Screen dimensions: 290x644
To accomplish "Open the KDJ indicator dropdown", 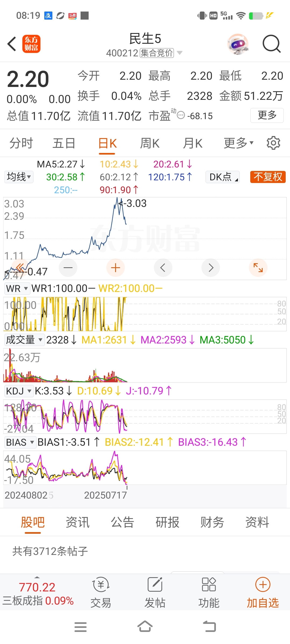I will pyautogui.click(x=19, y=391).
